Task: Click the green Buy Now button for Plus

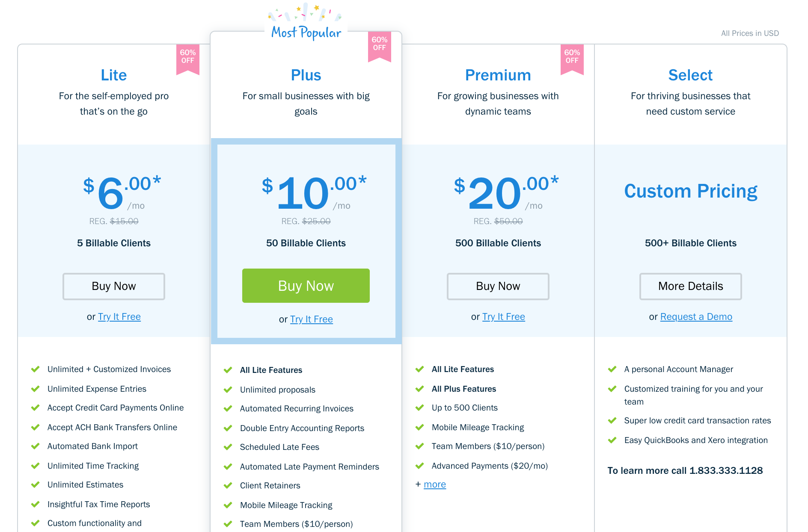Action: coord(306,286)
